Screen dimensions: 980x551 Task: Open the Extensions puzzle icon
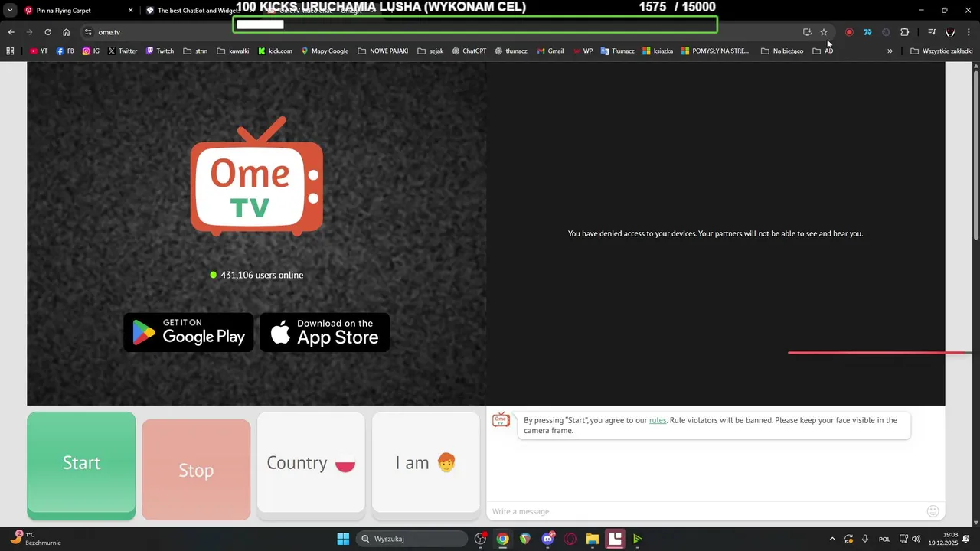904,32
